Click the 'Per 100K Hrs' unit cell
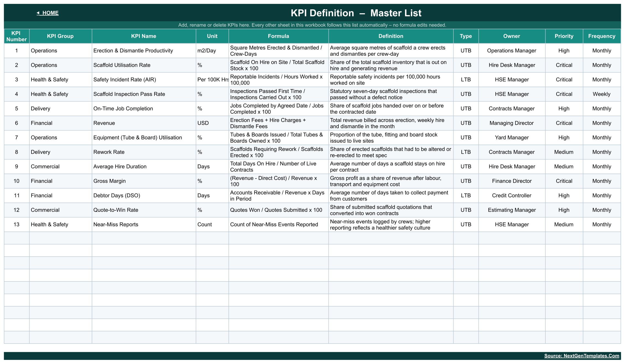 (212, 80)
